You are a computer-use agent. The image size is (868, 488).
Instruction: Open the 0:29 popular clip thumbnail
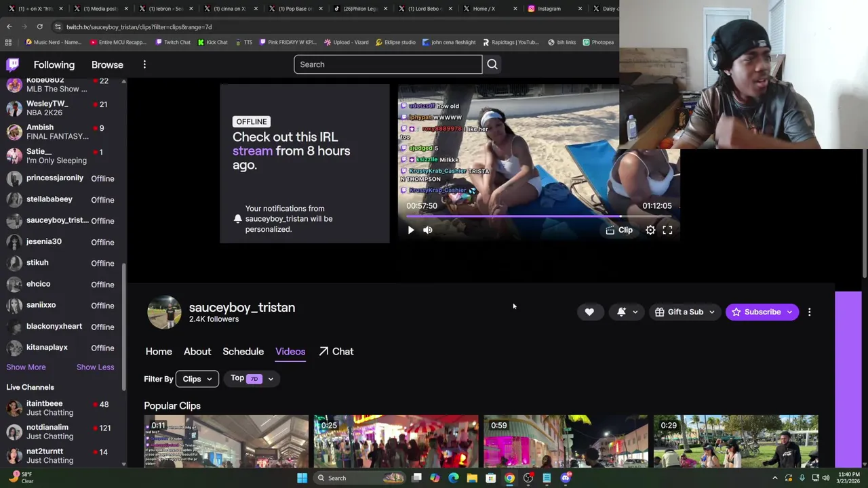click(x=736, y=441)
